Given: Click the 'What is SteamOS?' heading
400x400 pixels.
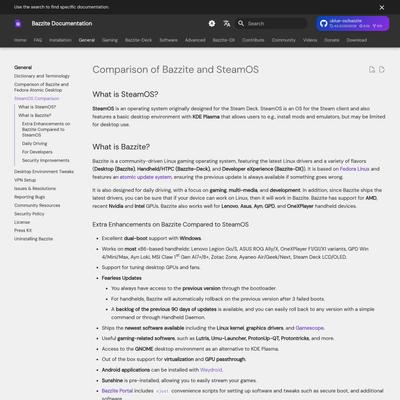Looking at the screenshot, I should 125,94.
